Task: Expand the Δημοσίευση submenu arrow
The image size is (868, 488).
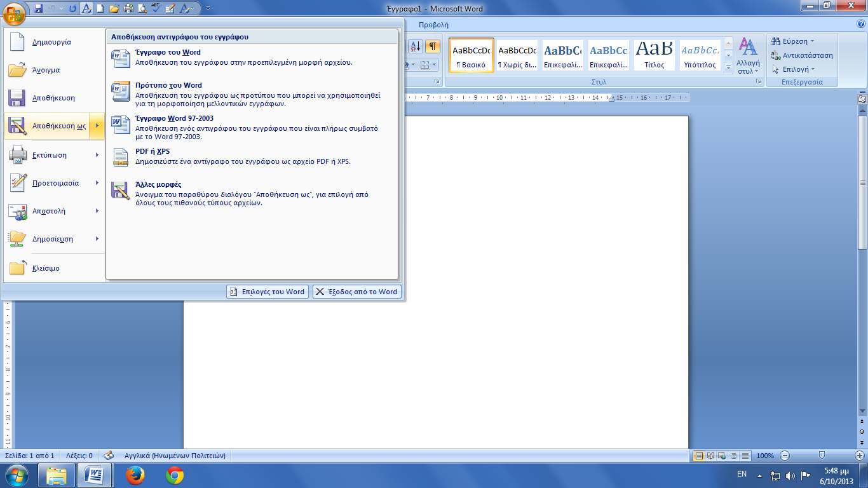Action: click(97, 239)
